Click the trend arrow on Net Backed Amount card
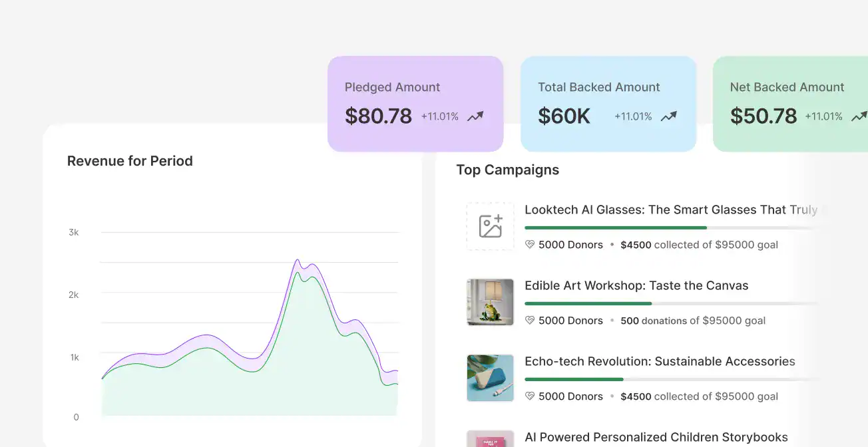Viewport: 868px width, 447px height. click(859, 116)
